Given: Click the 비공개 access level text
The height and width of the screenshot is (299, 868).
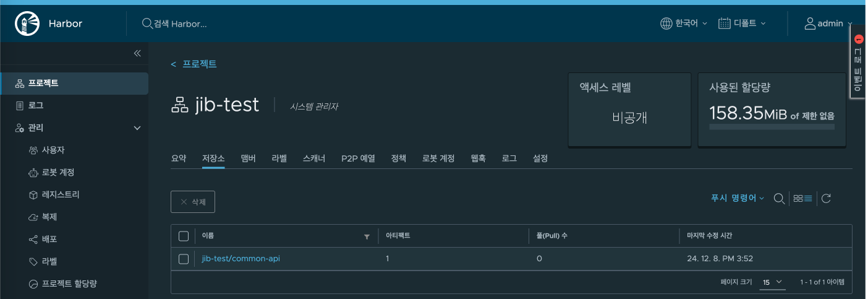Looking at the screenshot, I should pyautogui.click(x=629, y=118).
